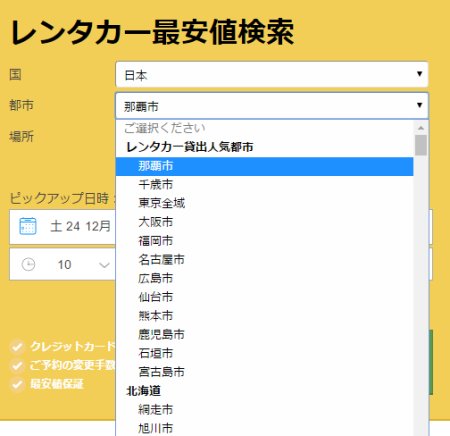Click the 最安値保証 checkmark icon
450x436 pixels.
17,384
